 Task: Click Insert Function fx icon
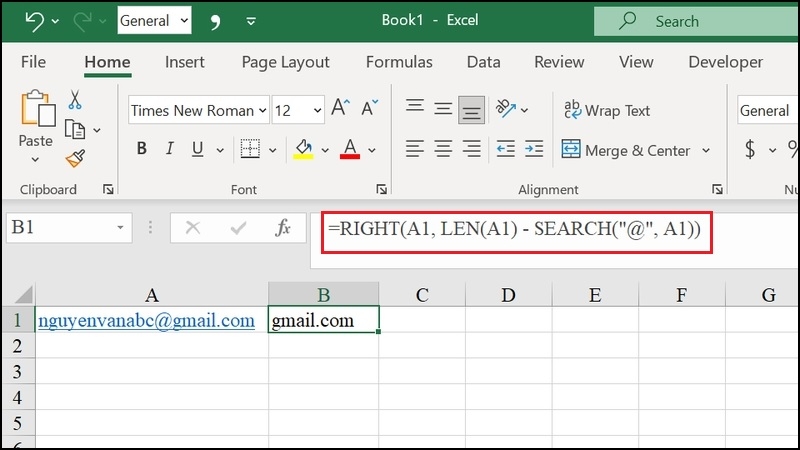coord(283,228)
